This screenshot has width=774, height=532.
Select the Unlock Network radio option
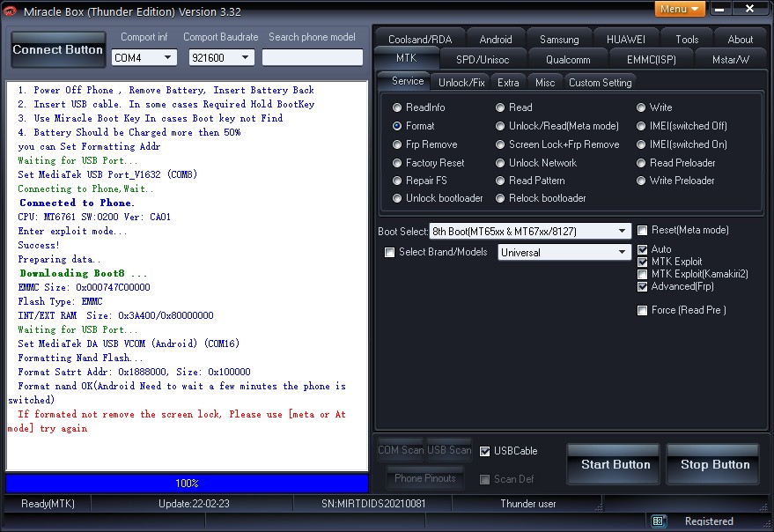(536, 163)
